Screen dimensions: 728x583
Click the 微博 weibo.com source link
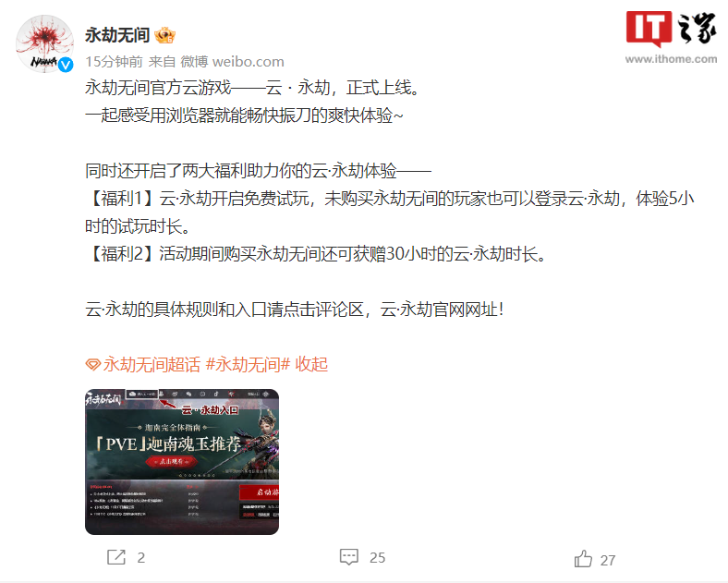[232, 62]
